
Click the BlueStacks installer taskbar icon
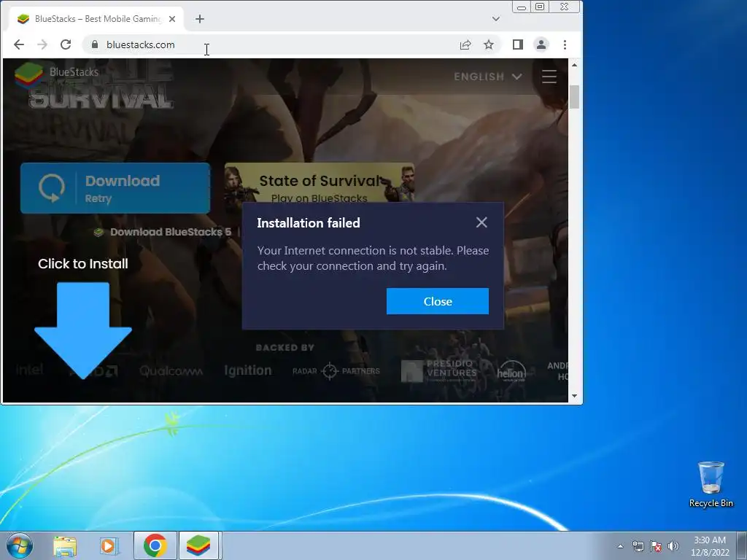pyautogui.click(x=198, y=545)
